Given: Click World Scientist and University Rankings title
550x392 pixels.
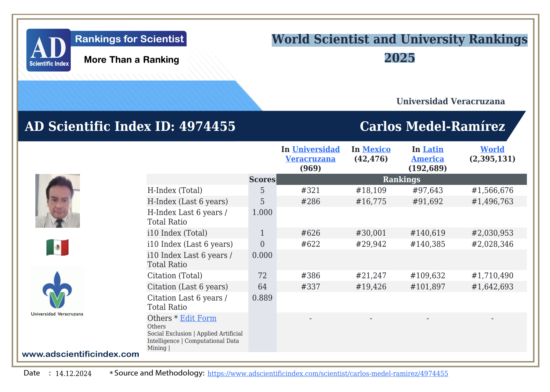Looking at the screenshot, I should (399, 39).
